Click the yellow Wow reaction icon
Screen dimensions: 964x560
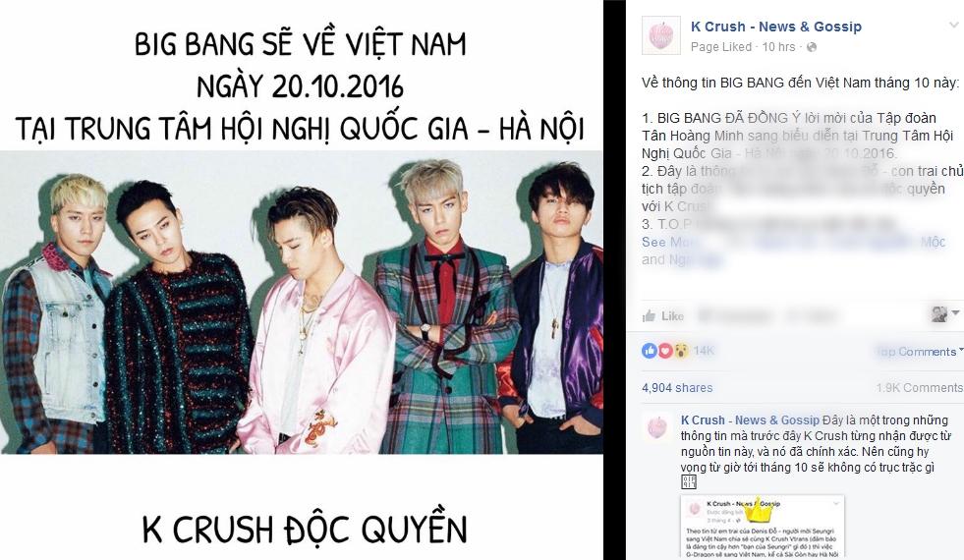point(681,351)
